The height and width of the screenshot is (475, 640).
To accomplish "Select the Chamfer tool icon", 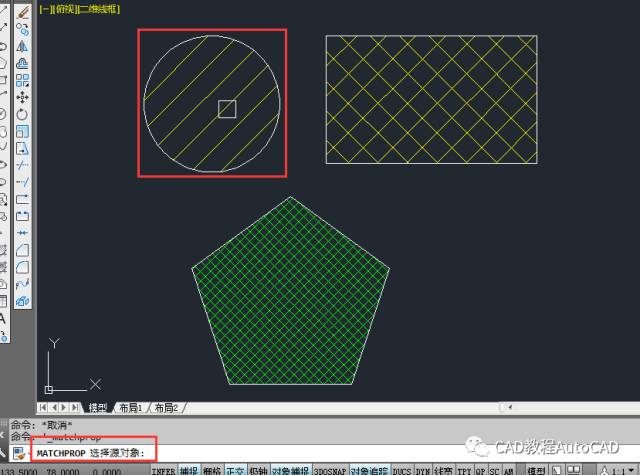I will (22, 250).
